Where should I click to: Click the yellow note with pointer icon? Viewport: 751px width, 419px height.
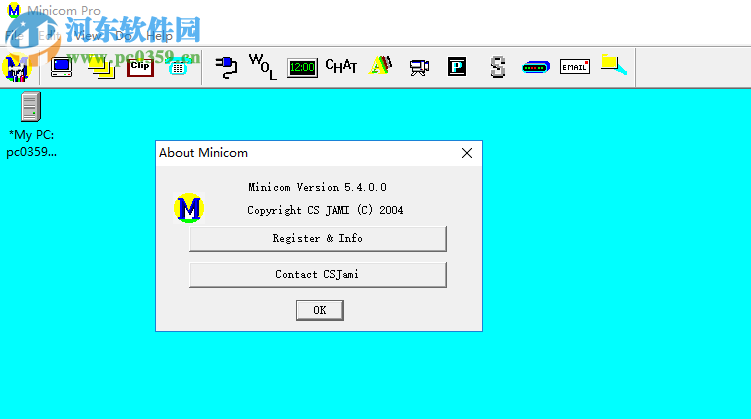(614, 65)
